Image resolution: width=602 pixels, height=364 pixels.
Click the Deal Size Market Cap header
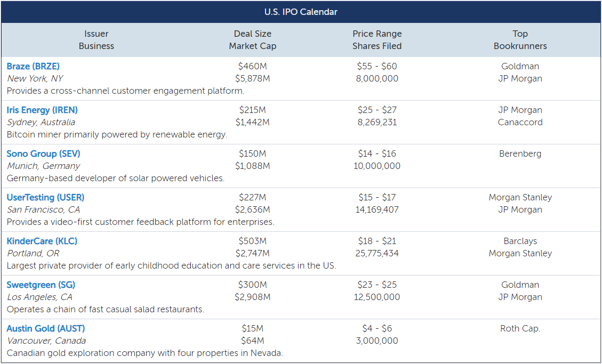(253, 40)
